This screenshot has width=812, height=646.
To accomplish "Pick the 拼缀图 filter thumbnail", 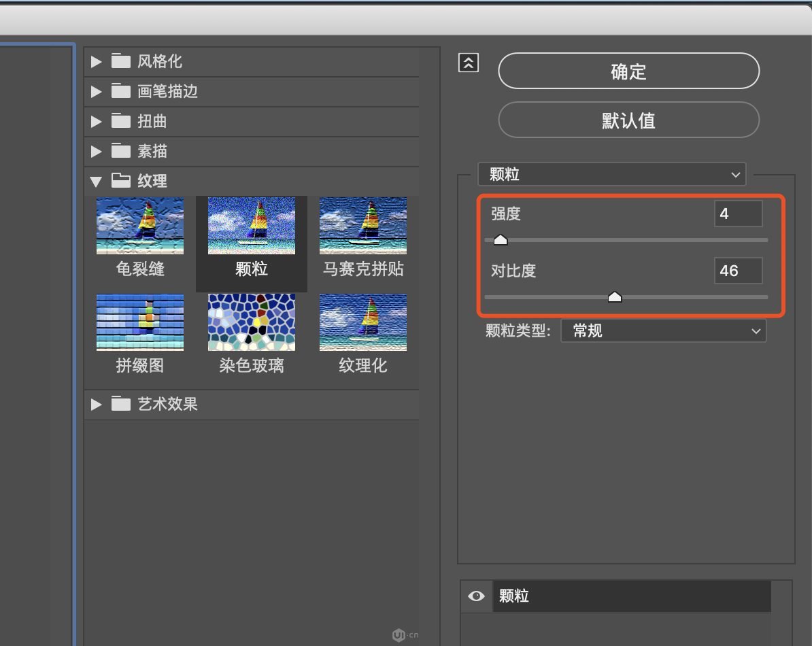I will (140, 322).
